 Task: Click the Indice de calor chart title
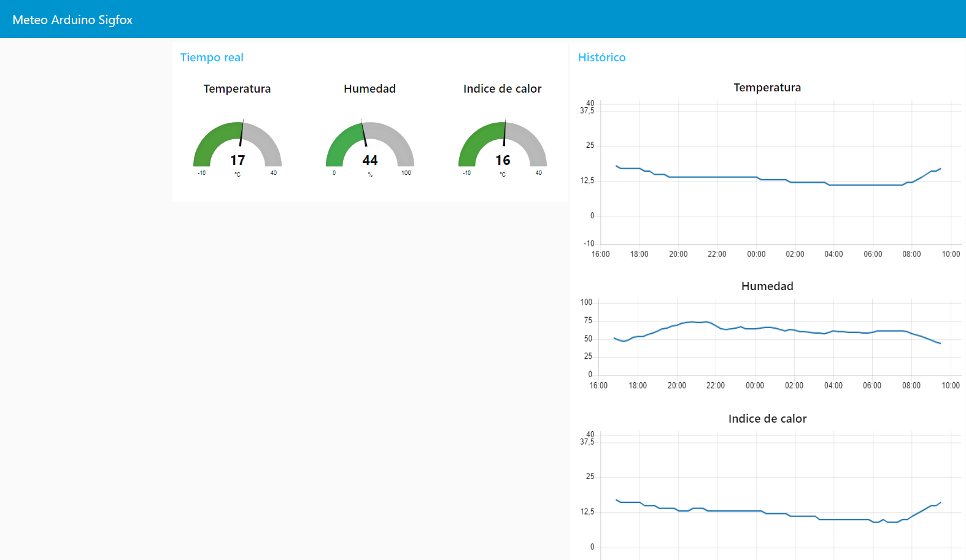point(767,419)
